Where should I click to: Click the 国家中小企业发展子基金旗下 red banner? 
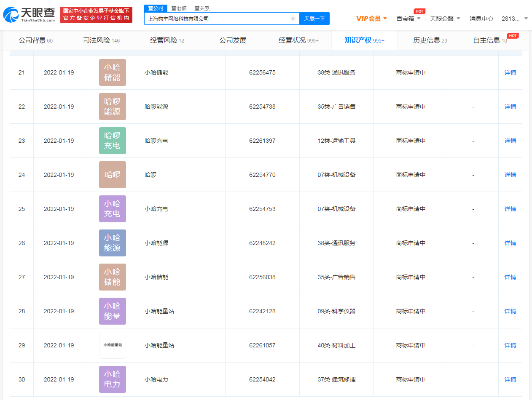click(96, 15)
